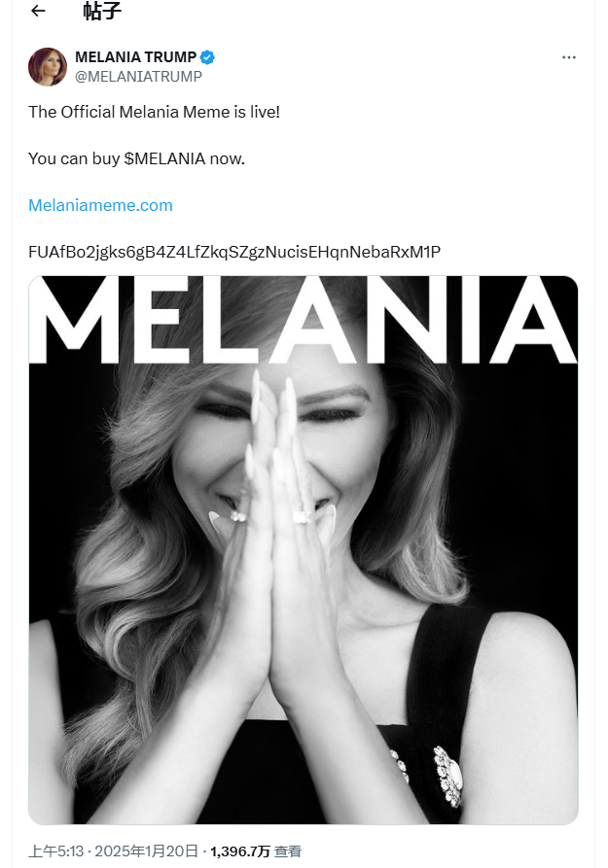Click the 查看 views label
Viewport: 608px width, 868px height.
tap(288, 851)
